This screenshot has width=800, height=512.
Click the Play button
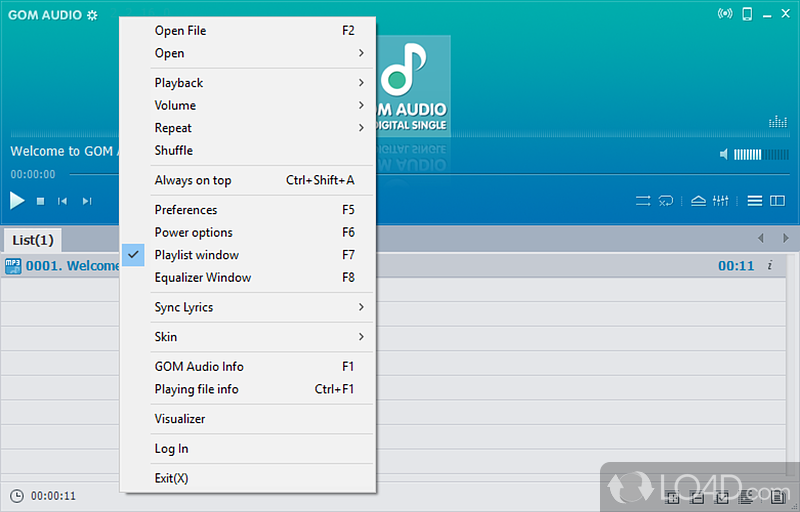17,200
